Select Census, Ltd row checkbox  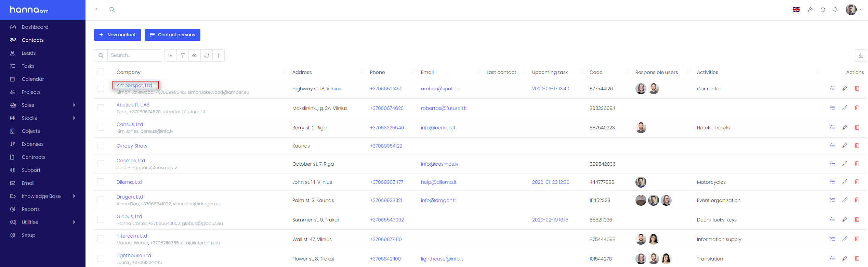point(101,127)
